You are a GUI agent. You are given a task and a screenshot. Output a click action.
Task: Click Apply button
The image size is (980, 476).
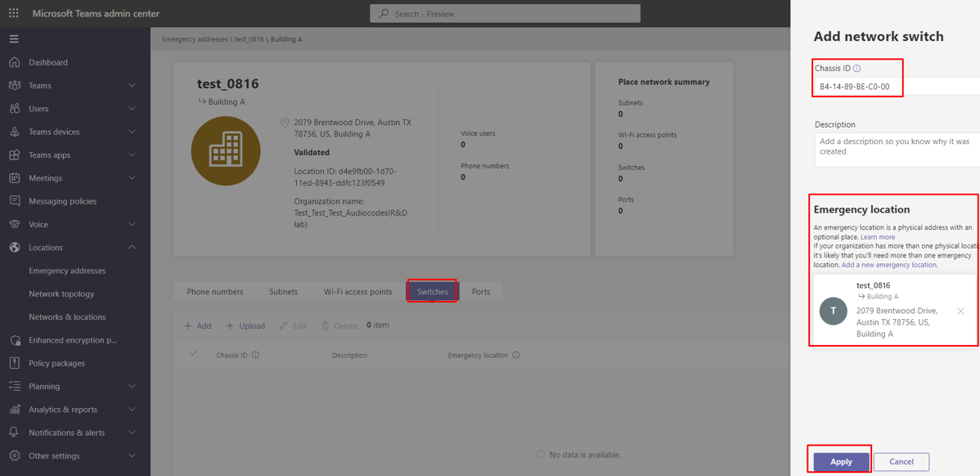841,461
